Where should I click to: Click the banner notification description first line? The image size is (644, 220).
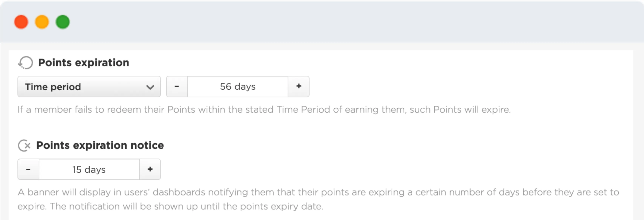pos(318,192)
